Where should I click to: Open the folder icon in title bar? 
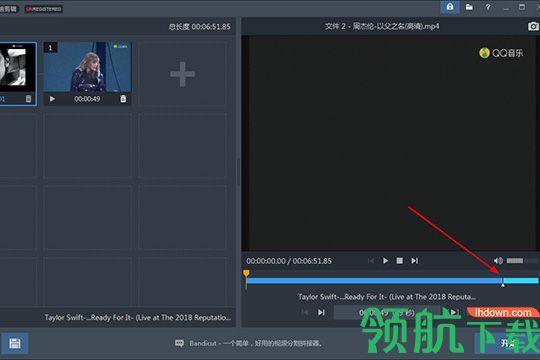click(469, 7)
